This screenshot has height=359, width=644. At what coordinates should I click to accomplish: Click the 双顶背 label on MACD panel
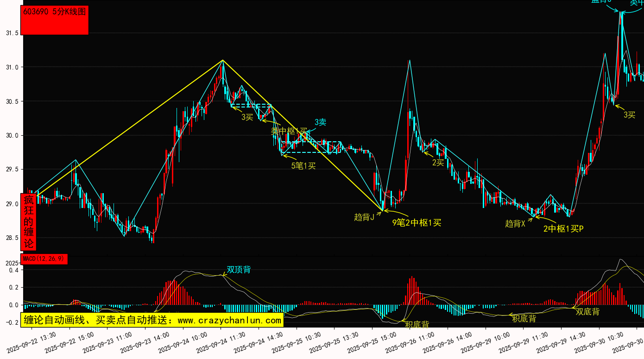[239, 270]
